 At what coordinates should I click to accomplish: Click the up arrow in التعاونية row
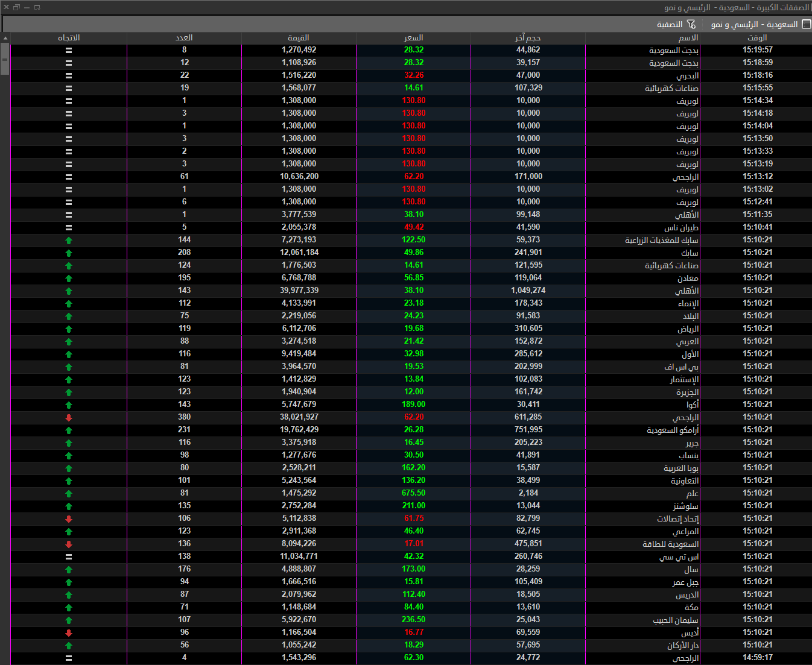pos(69,481)
